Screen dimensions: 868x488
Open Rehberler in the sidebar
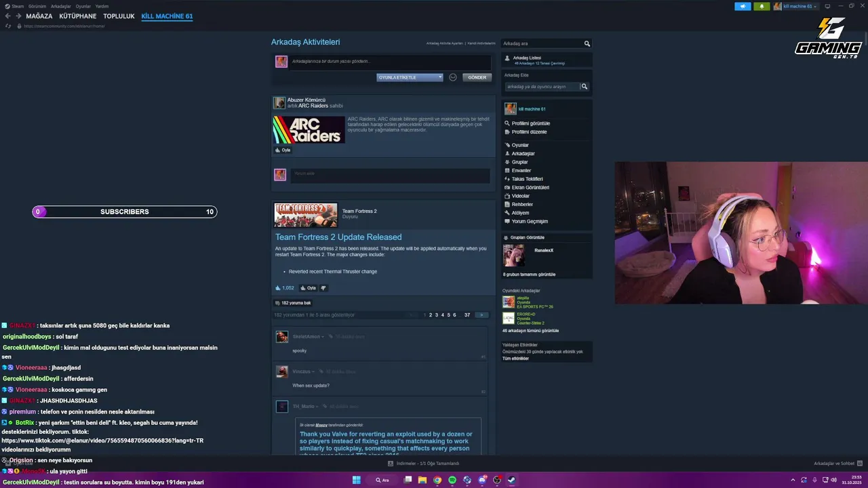tap(522, 205)
